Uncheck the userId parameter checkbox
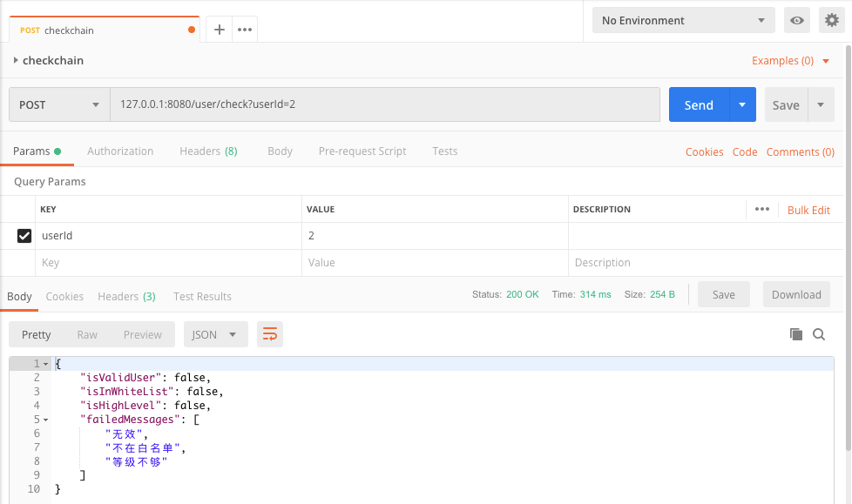The width and height of the screenshot is (852, 504). pos(24,236)
